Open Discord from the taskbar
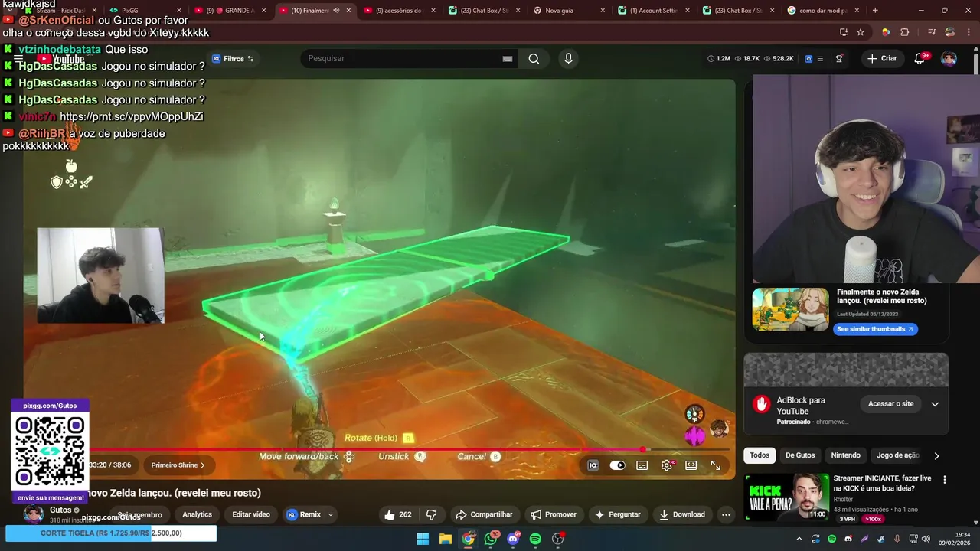The image size is (980, 551). (513, 539)
